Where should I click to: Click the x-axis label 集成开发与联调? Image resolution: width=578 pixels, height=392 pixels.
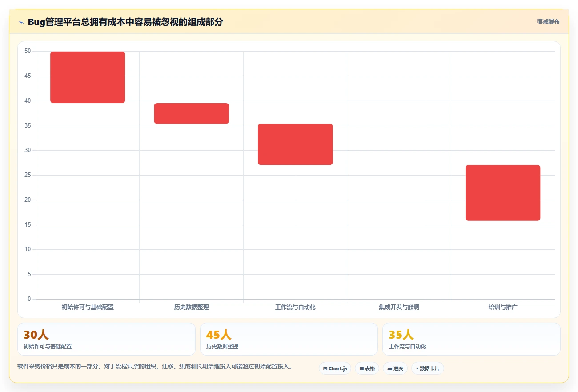399,307
